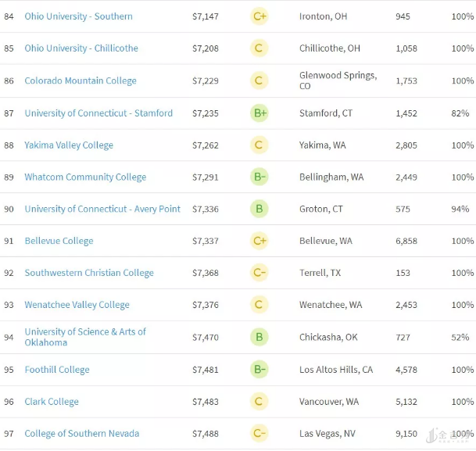Click Colorado Mountain College link
Viewport: 476px width, 451px height.
(81, 81)
